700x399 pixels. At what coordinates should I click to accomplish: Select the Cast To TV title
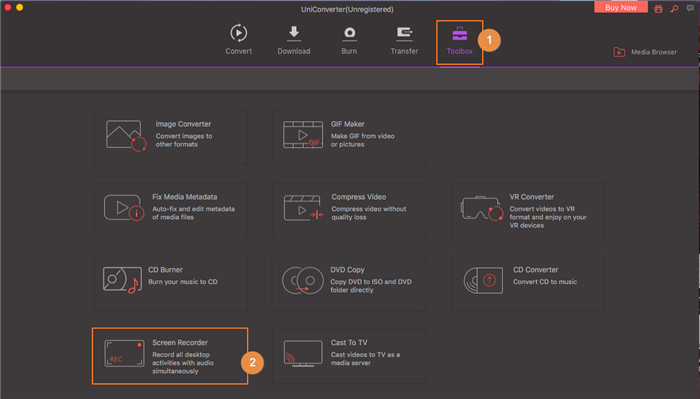pos(349,343)
